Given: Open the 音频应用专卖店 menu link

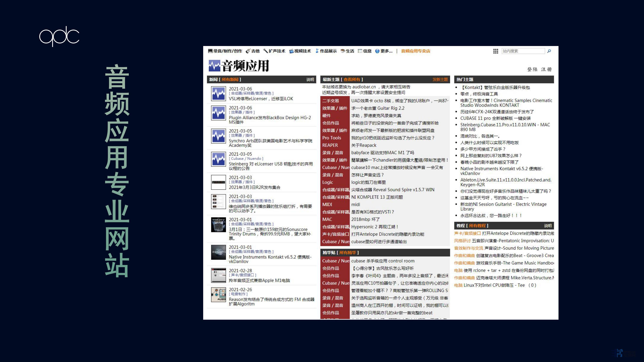Looking at the screenshot, I should [x=416, y=51].
